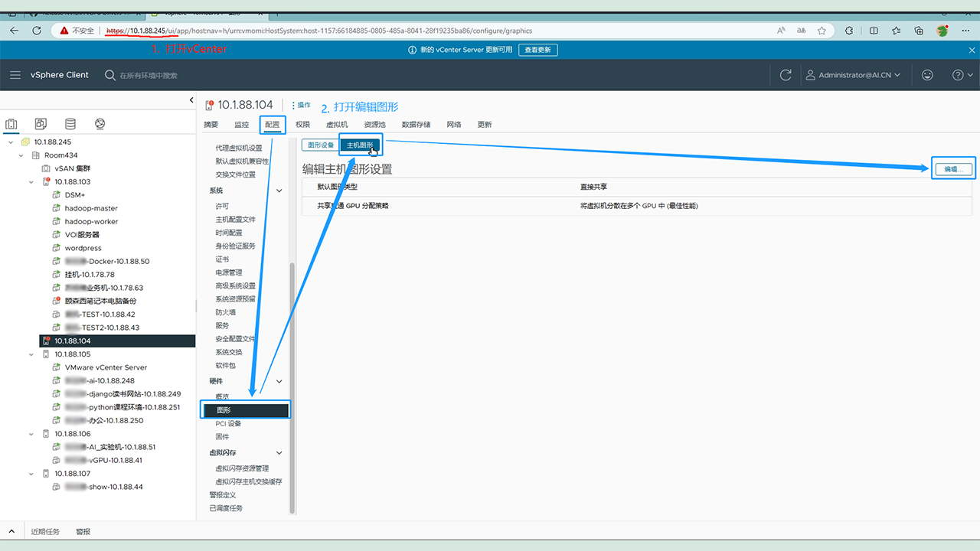Click the browser favorites star icon
The image size is (980, 551).
click(x=822, y=31)
